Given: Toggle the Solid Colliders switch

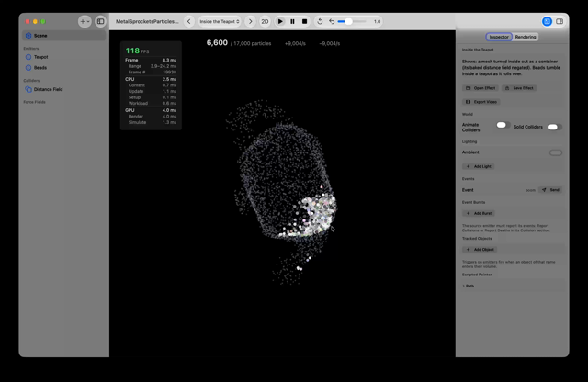Looking at the screenshot, I should (x=554, y=127).
